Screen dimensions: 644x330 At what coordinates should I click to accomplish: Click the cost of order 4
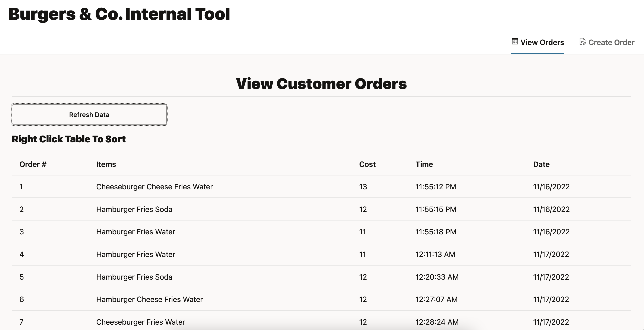click(363, 254)
